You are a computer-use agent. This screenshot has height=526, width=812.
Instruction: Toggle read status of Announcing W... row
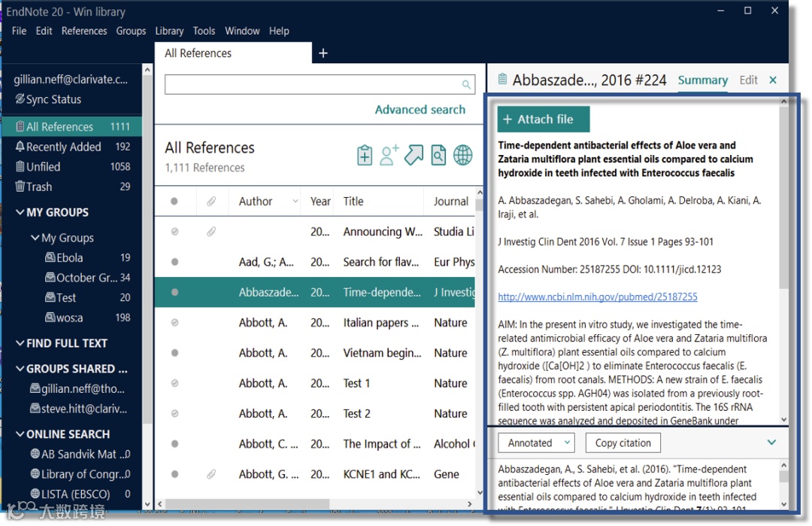click(175, 232)
